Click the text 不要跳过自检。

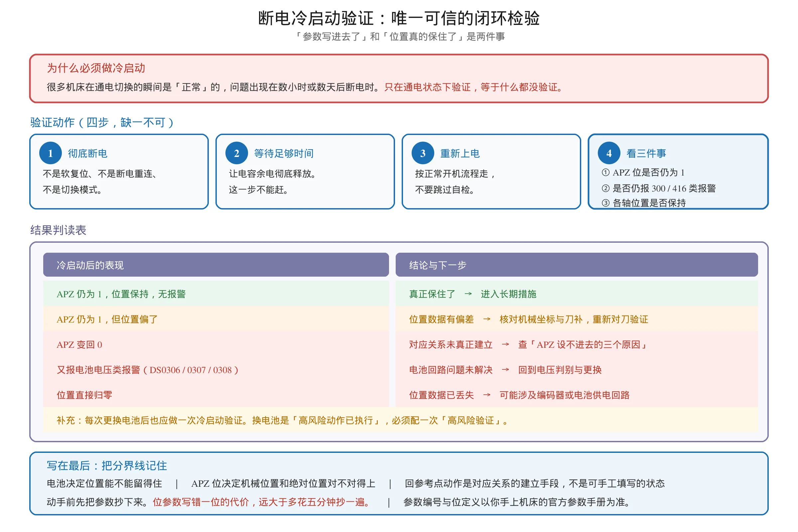[x=445, y=190]
